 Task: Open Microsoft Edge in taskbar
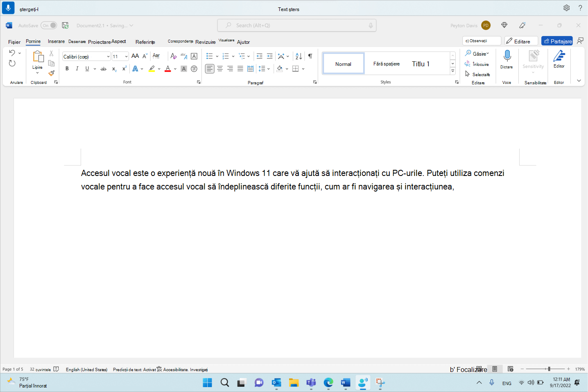click(x=328, y=383)
